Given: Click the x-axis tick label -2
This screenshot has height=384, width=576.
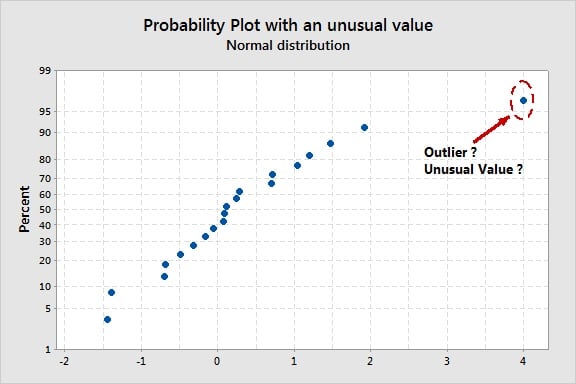Looking at the screenshot, I should click(64, 361).
